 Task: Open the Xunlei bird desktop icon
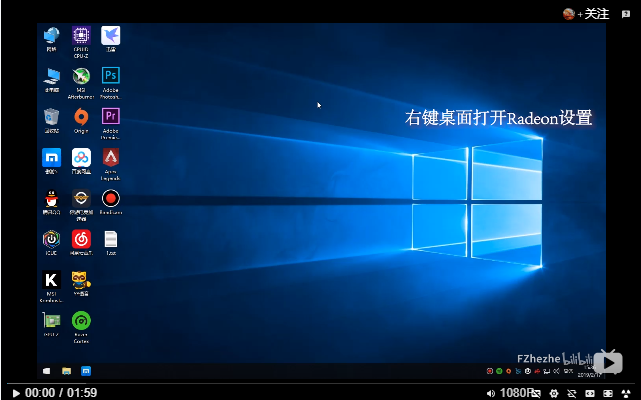click(110, 39)
